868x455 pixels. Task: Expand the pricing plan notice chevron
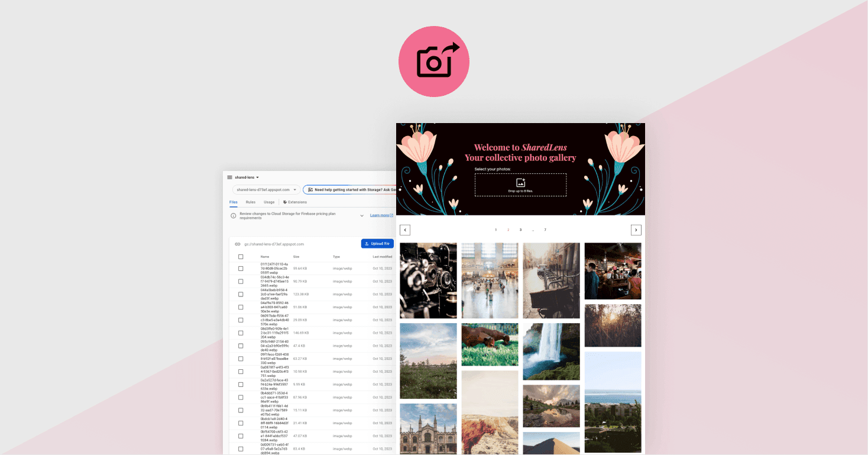362,216
